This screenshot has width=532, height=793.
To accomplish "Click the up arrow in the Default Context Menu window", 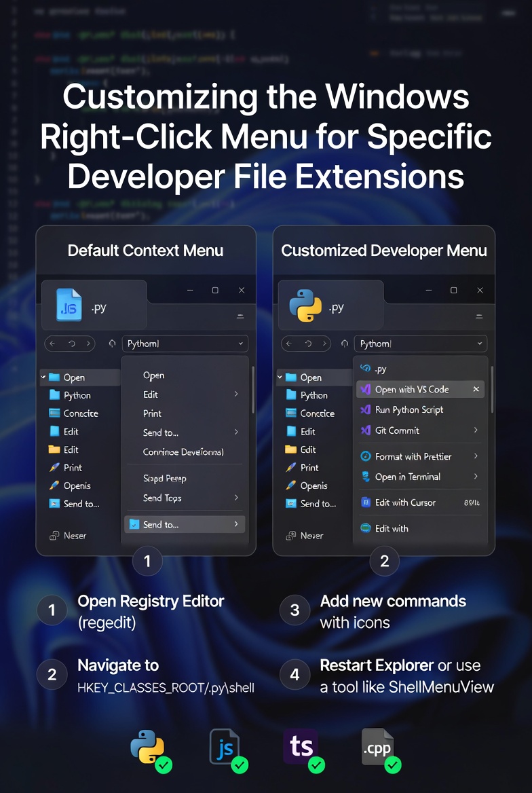I will point(112,344).
